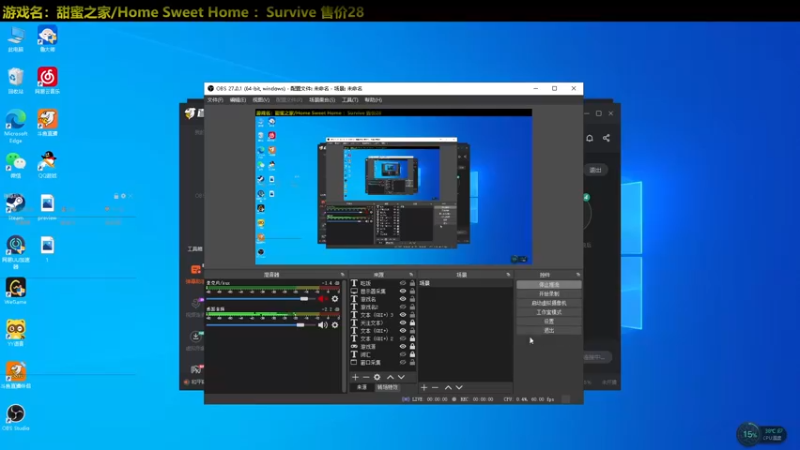
Task: Toggle visibility of 窗口采集 source
Action: (x=403, y=362)
